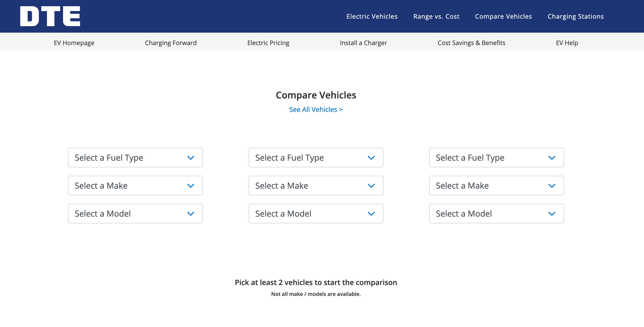Screen dimensions: 644x327
Task: Navigate to Cost Savings & Benefits
Action: click(471, 43)
